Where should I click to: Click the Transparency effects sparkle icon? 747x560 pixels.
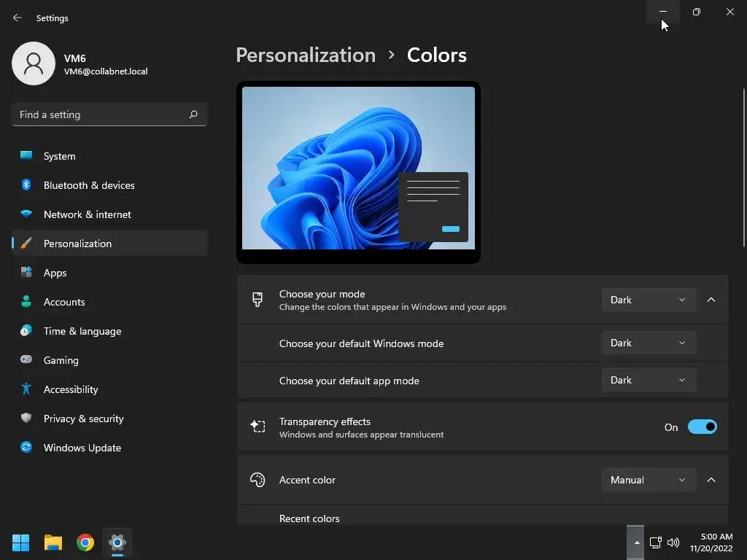[x=258, y=426]
